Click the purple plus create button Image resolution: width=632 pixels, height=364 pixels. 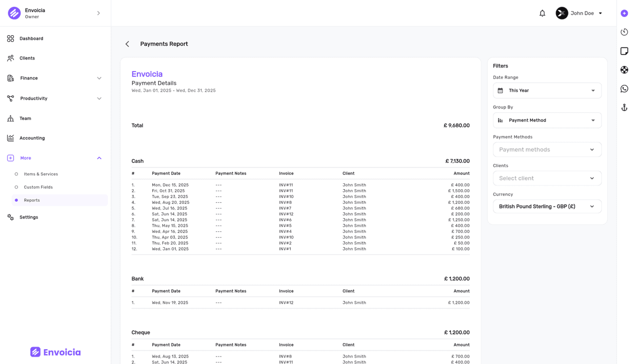624,13
